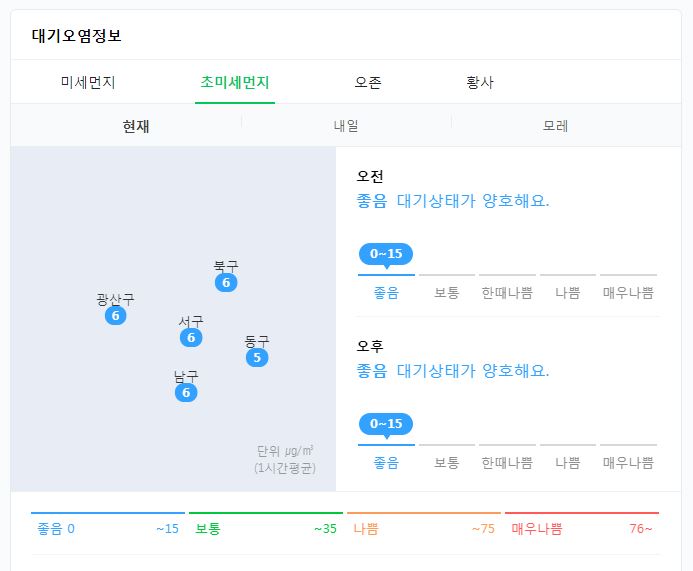
Task: Select the 동구 marker showing 5
Action: (257, 358)
